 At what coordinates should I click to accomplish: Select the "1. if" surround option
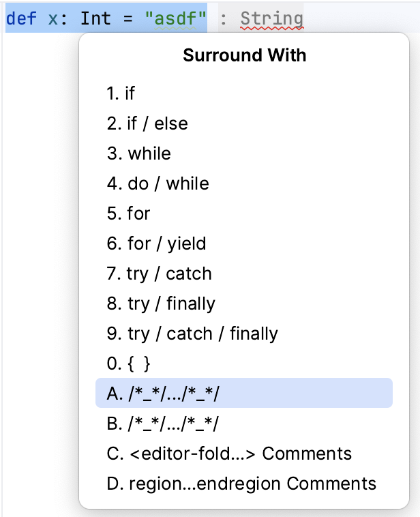(121, 93)
